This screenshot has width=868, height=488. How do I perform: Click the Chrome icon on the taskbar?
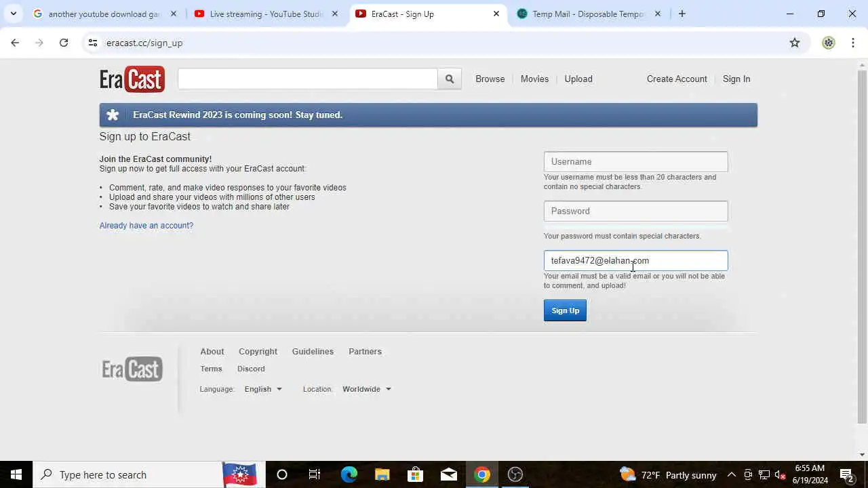point(482,474)
